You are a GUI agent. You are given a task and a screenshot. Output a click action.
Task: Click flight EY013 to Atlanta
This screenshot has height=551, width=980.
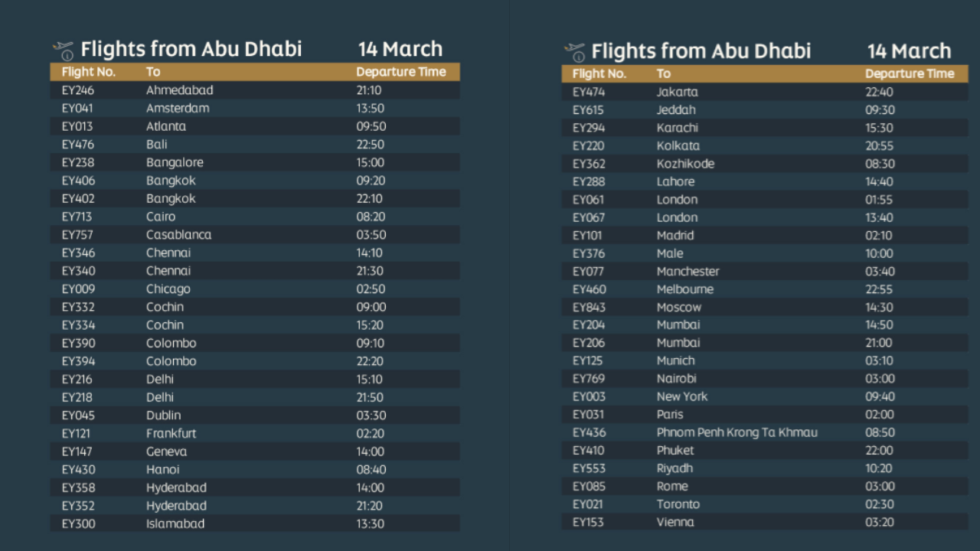77,126
